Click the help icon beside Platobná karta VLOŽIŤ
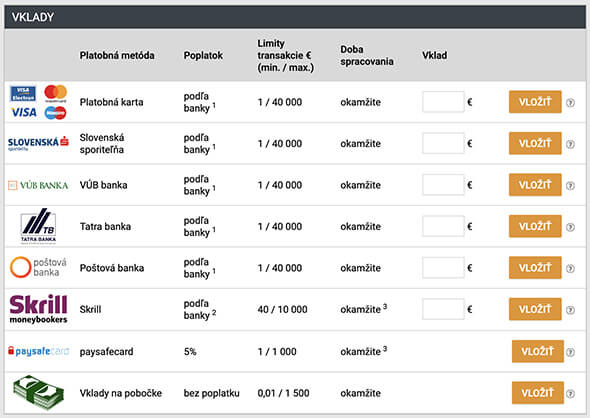The image size is (590, 418). coord(570,102)
